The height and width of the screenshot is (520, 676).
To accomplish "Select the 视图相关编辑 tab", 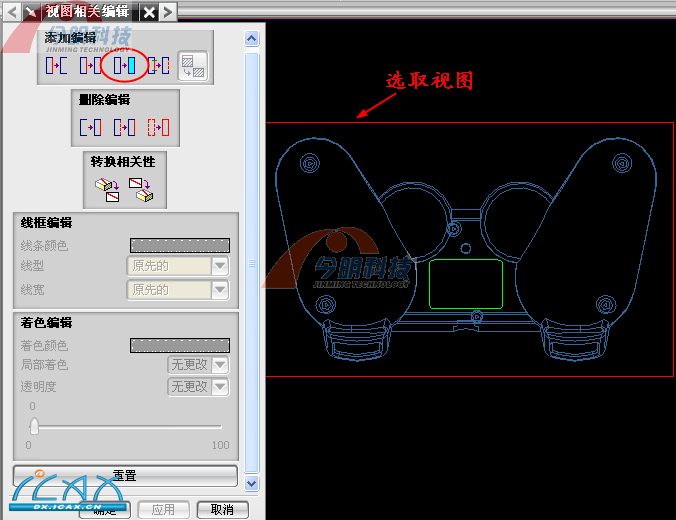I will 87,12.
